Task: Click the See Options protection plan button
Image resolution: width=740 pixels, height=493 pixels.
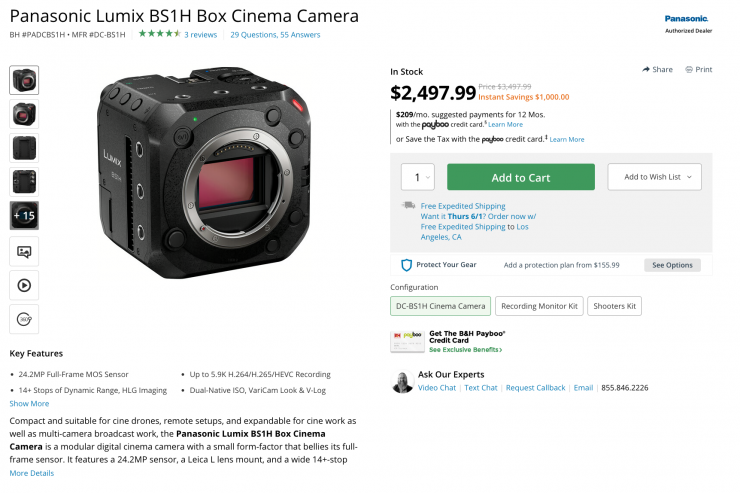Action: click(672, 265)
